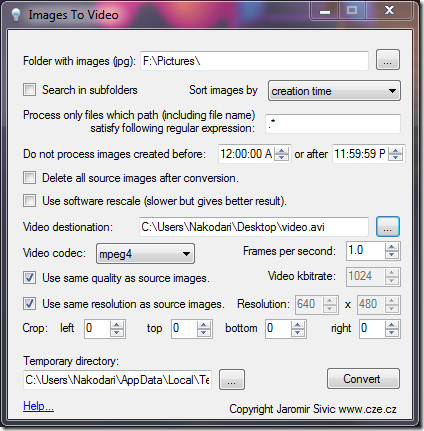This screenshot has width=424, height=431.
Task: Uncheck Use same resolution as source images
Action: pyautogui.click(x=29, y=304)
